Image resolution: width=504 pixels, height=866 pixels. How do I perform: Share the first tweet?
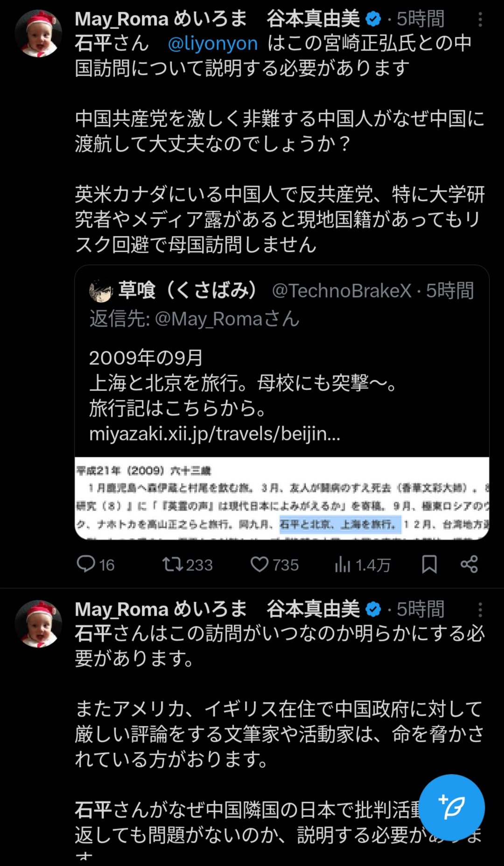coord(469,564)
